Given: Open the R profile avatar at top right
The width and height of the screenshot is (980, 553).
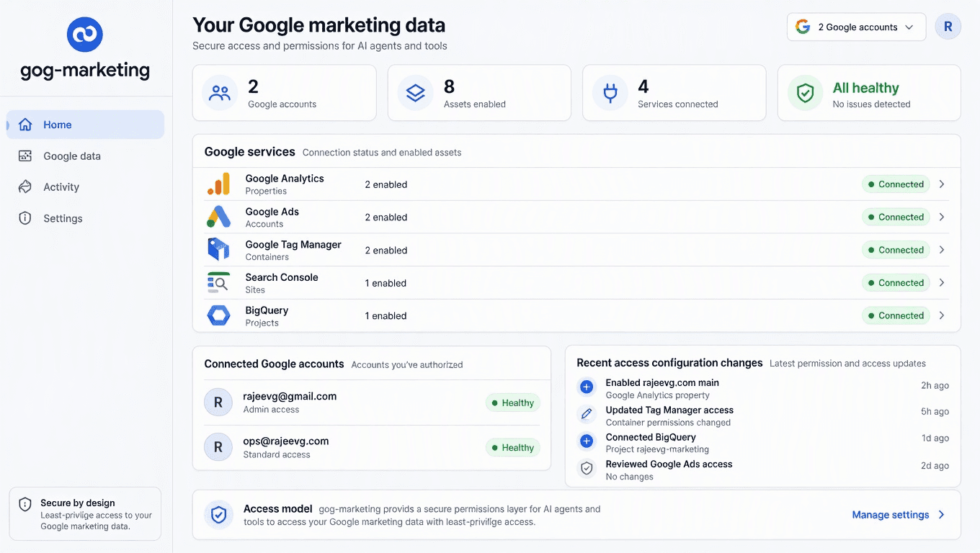Looking at the screenshot, I should coord(948,27).
